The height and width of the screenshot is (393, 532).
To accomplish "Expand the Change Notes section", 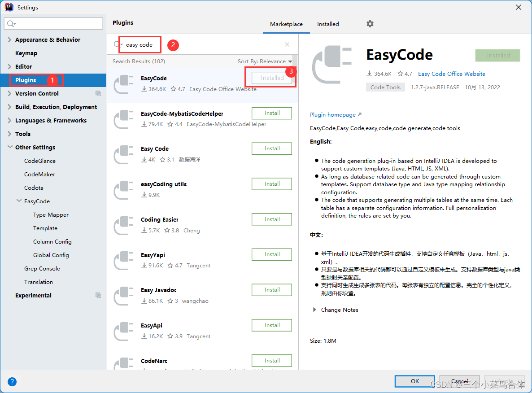I will click(x=314, y=310).
